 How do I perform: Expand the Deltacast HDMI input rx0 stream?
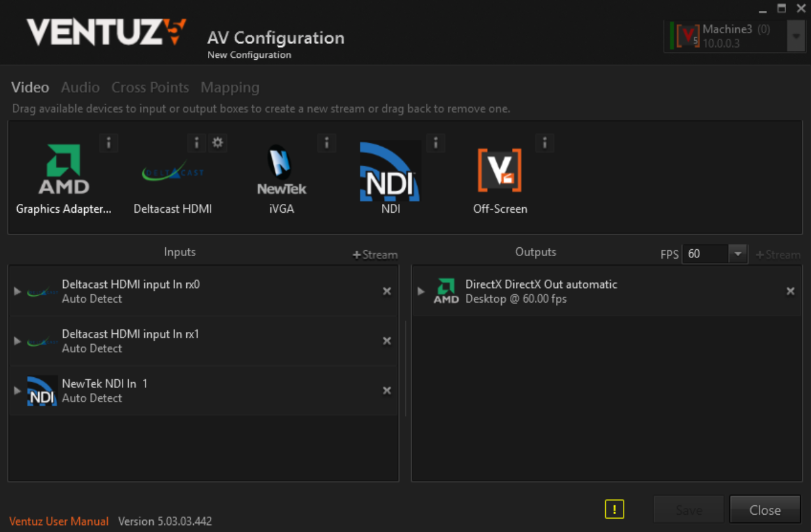point(17,291)
